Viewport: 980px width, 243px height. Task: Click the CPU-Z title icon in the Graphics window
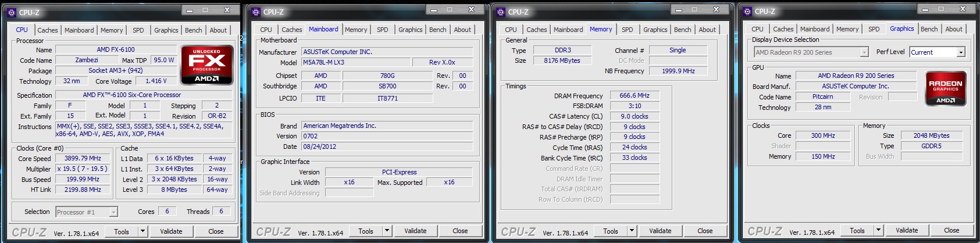(x=747, y=11)
